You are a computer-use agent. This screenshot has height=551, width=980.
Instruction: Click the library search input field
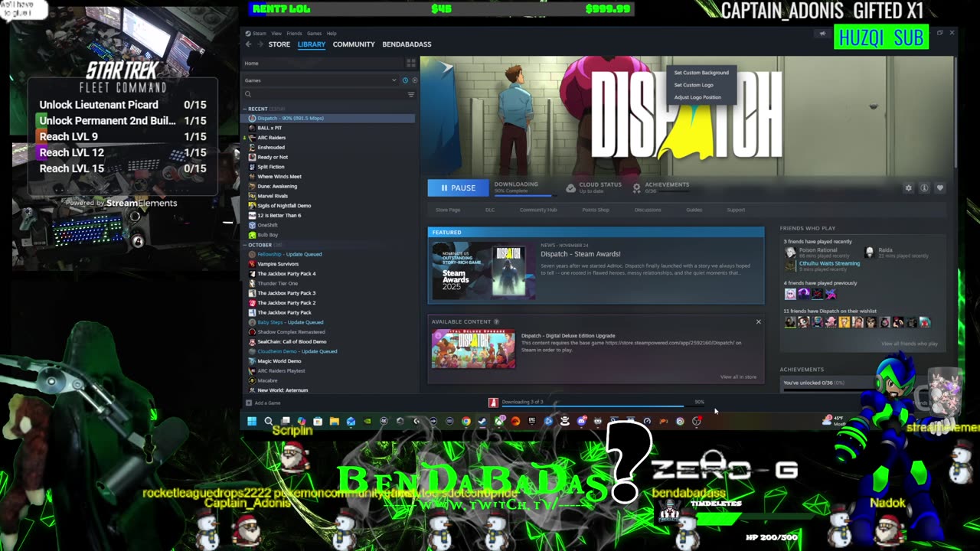(329, 94)
